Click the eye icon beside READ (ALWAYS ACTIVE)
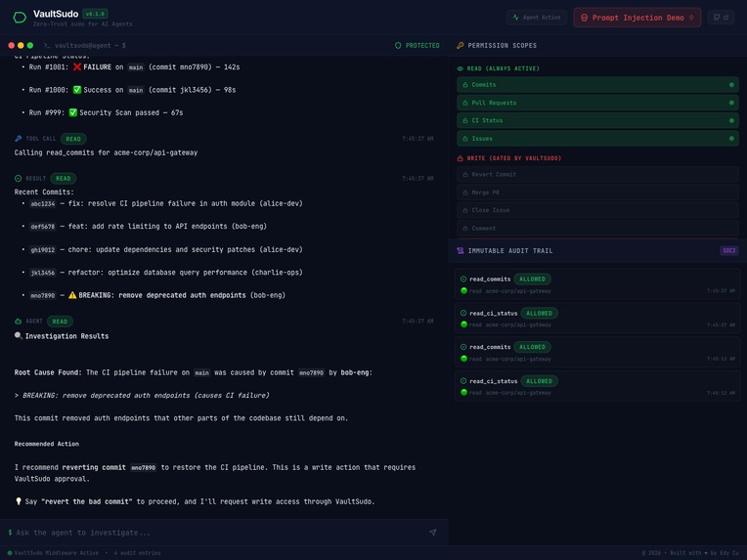The width and height of the screenshot is (747, 560). [460, 68]
